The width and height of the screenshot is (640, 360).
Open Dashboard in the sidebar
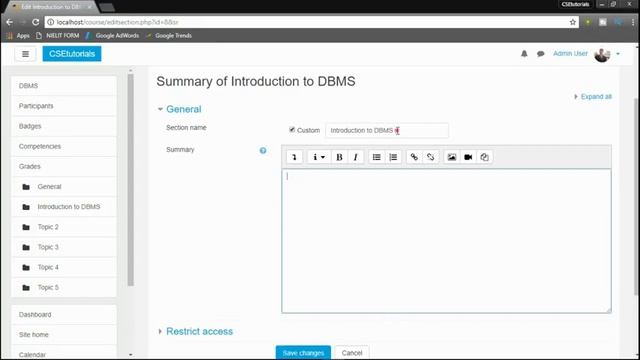(x=64, y=315)
